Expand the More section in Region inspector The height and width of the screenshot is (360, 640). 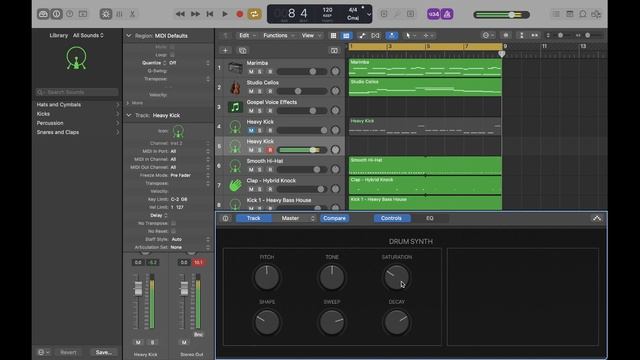[128, 103]
